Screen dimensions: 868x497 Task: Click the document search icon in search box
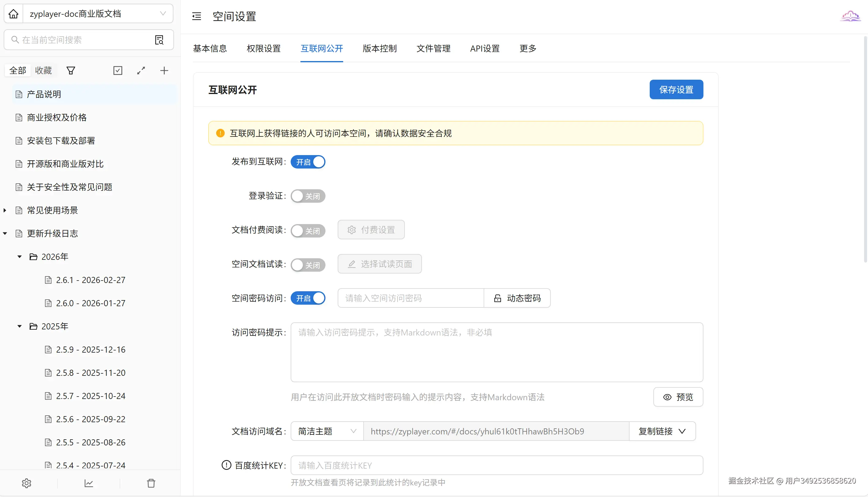coord(159,40)
